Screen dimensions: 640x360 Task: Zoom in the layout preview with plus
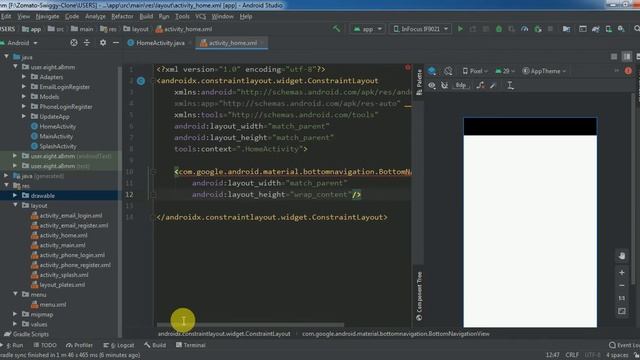622,272
